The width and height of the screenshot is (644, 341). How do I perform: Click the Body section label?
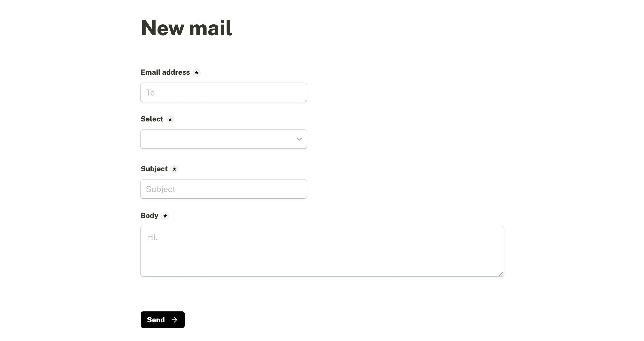coord(149,216)
